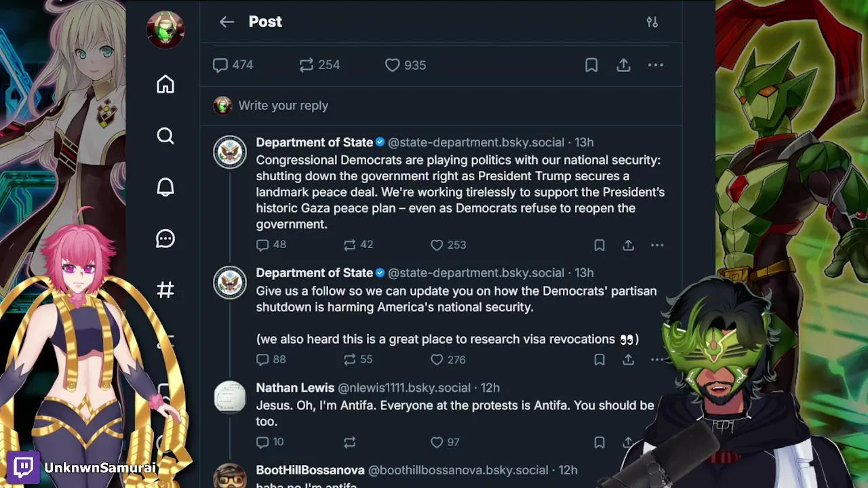This screenshot has height=488, width=868.
Task: Open more options menu on the main post
Action: [x=655, y=65]
